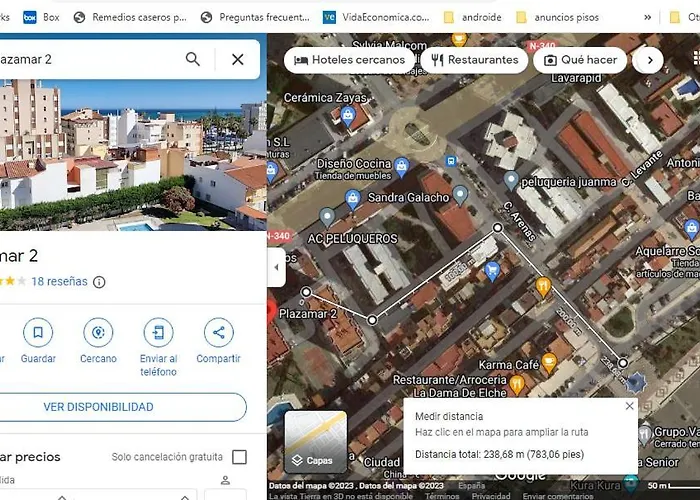Screen dimensions: 700x500
Task: Click the Aquelarre shop pin
Action: click(x=691, y=229)
